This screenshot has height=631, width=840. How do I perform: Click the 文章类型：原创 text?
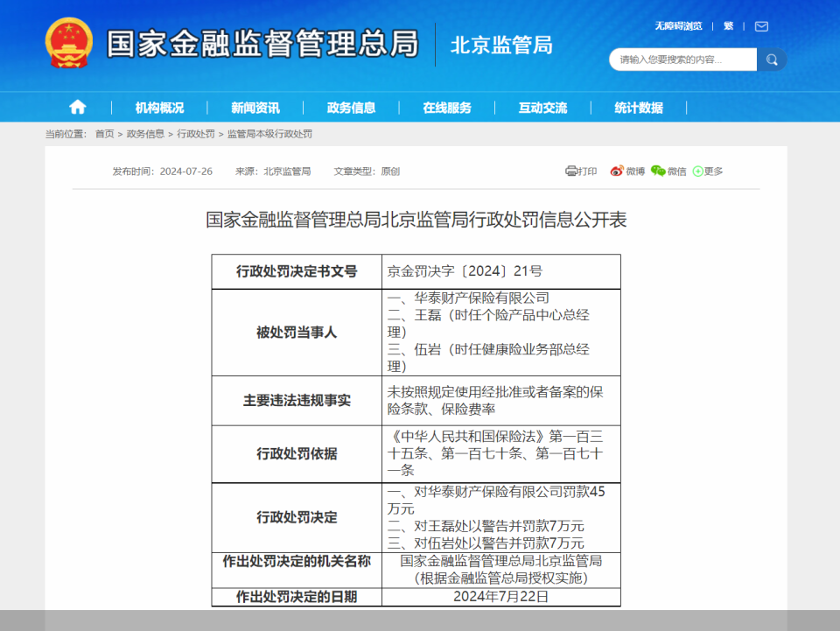coord(367,172)
